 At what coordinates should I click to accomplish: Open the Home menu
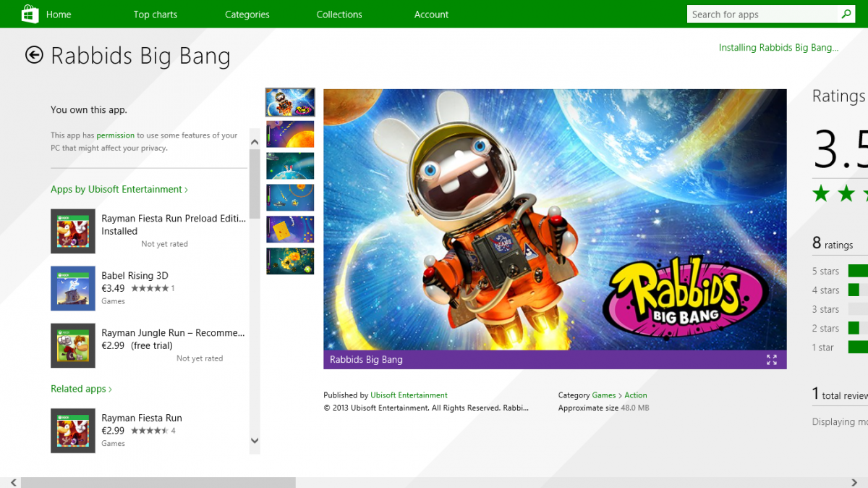pos(59,14)
